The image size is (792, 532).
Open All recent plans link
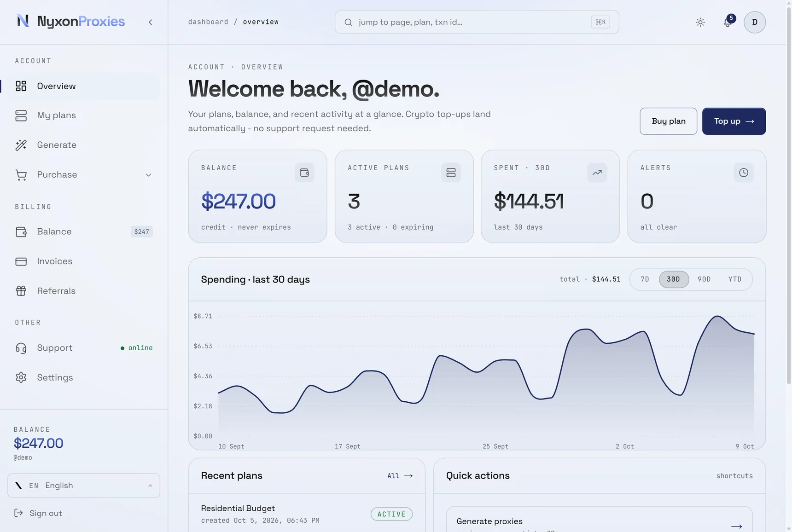(x=400, y=476)
